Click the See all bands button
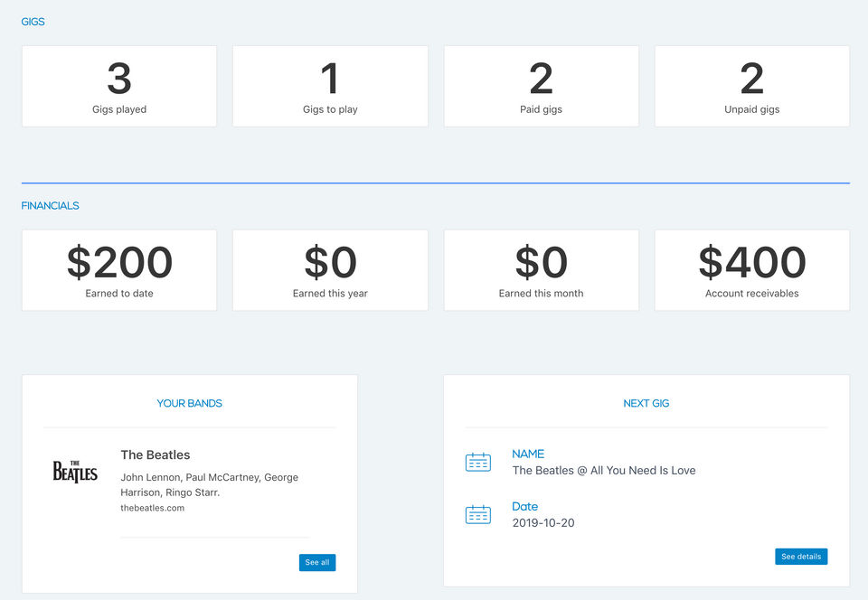This screenshot has width=868, height=600. (x=317, y=562)
